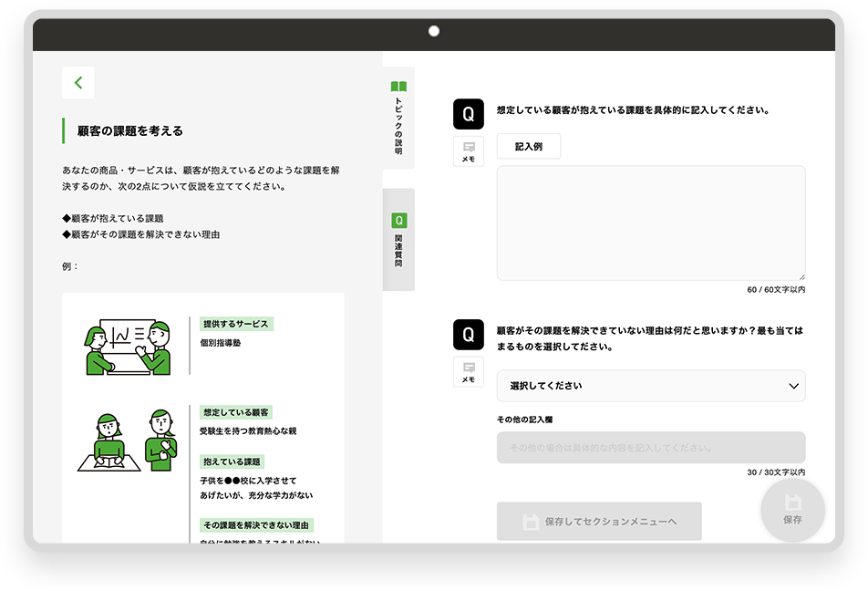
Task: Click the resize handle of the answer text area
Action: pos(801,276)
